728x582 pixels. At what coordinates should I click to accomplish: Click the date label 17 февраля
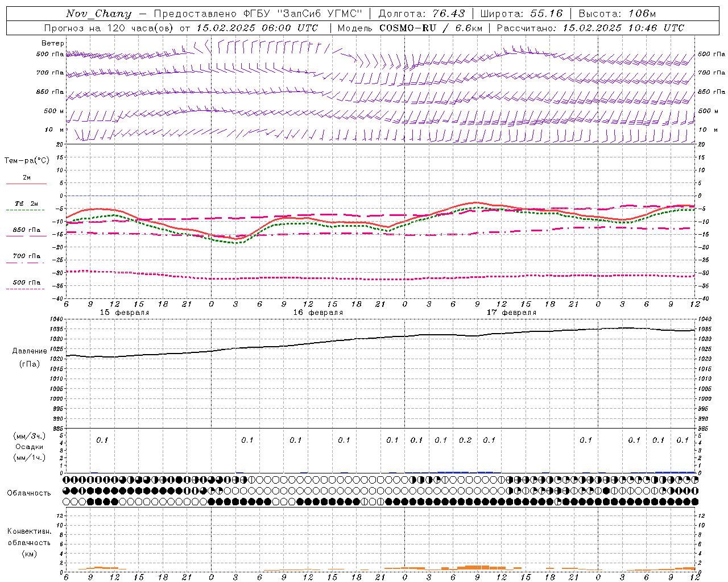pyautogui.click(x=511, y=313)
